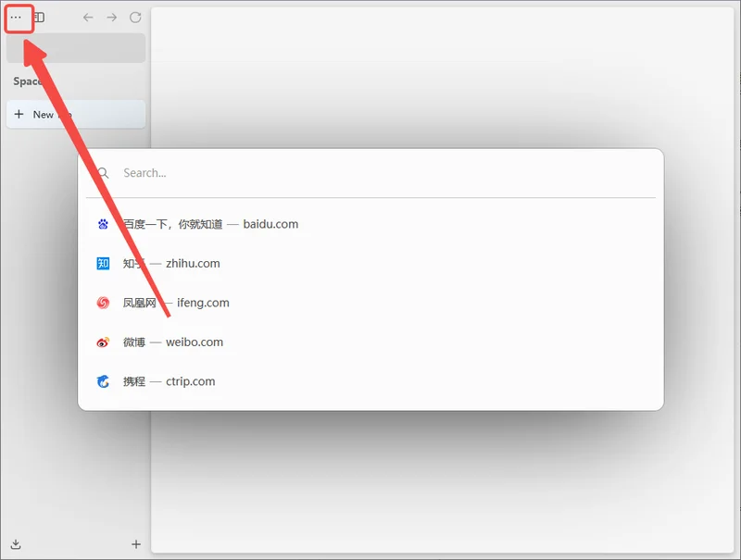
Task: Open the zhihu.com suggestion
Action: click(x=371, y=264)
